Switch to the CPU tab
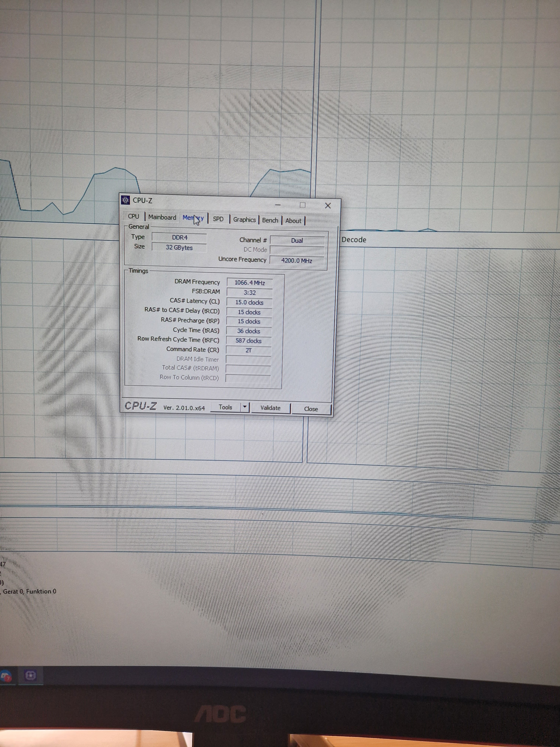Viewport: 560px width, 747px height. point(133,216)
